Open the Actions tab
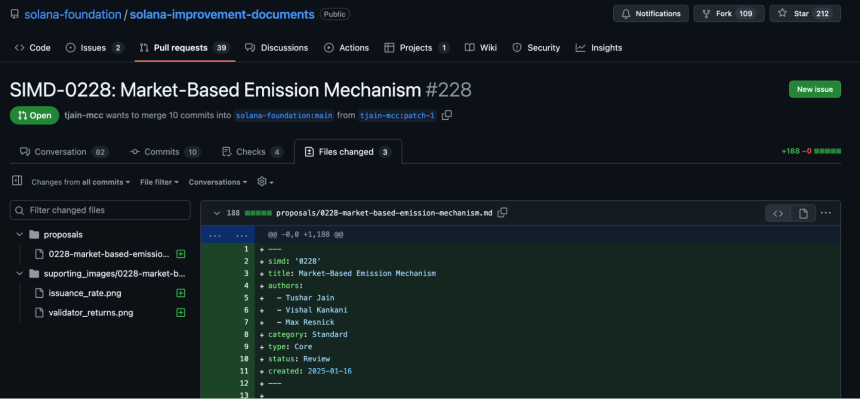This screenshot has width=860, height=399. pyautogui.click(x=347, y=48)
